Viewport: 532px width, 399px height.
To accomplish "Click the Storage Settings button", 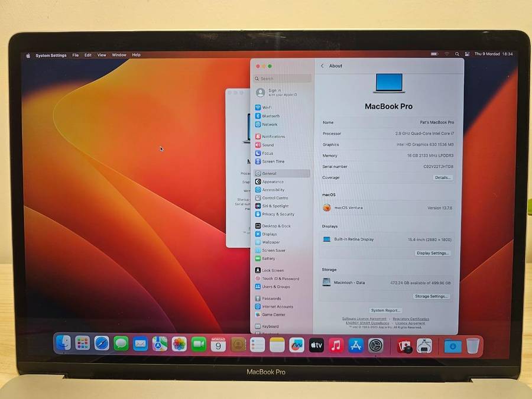I will [x=431, y=296].
